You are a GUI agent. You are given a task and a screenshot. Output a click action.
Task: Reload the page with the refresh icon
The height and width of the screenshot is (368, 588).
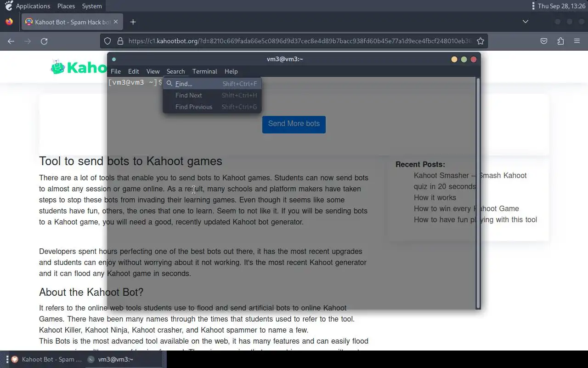pyautogui.click(x=44, y=41)
